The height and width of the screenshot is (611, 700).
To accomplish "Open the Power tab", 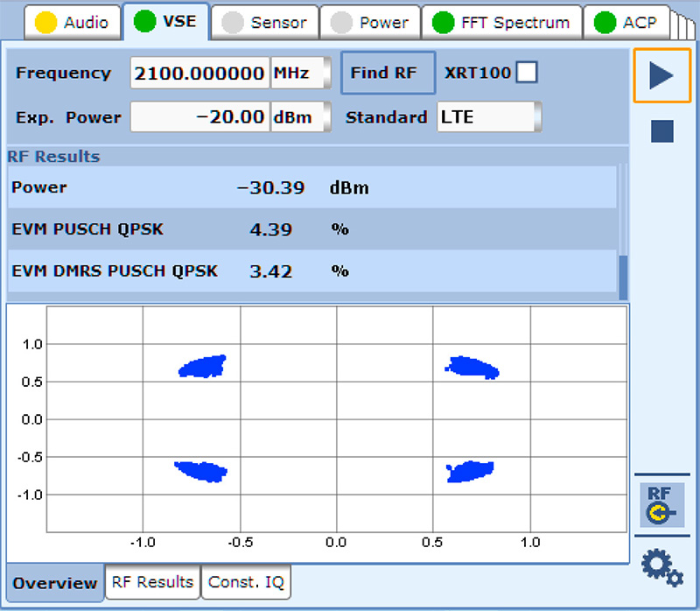I will point(371,23).
